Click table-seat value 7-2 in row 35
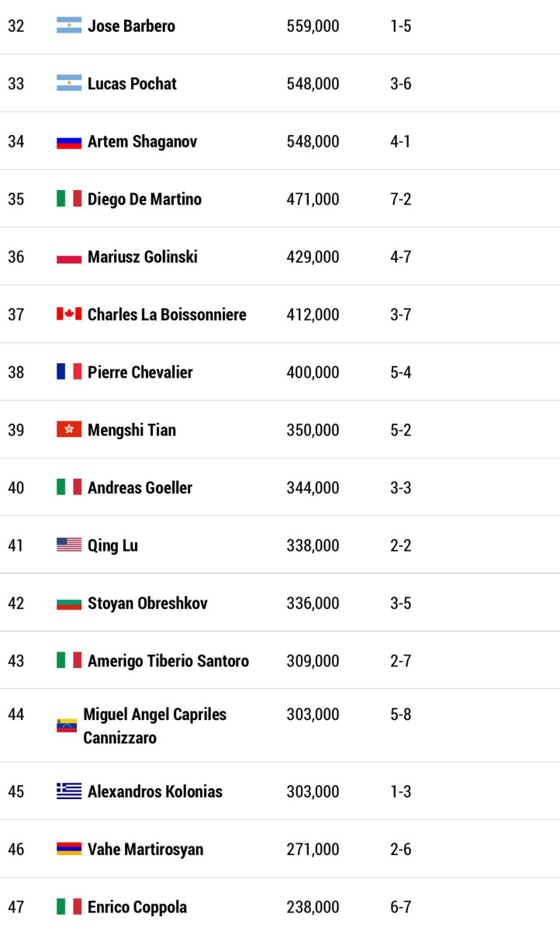This screenshot has height=931, width=560. [401, 199]
